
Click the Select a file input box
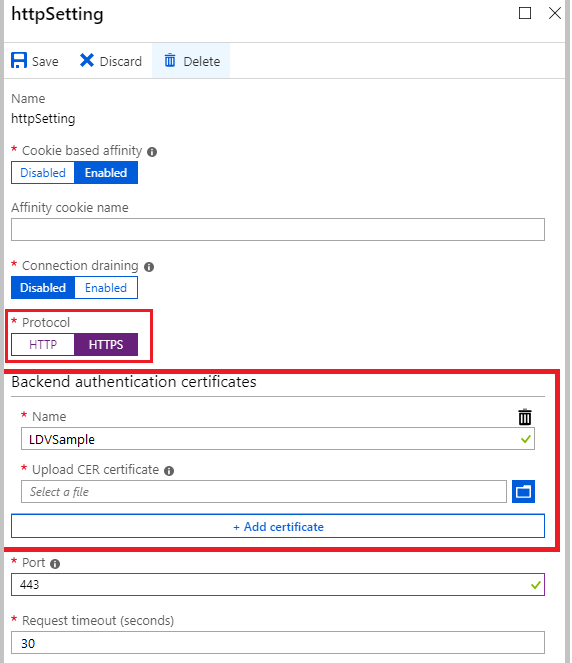264,491
